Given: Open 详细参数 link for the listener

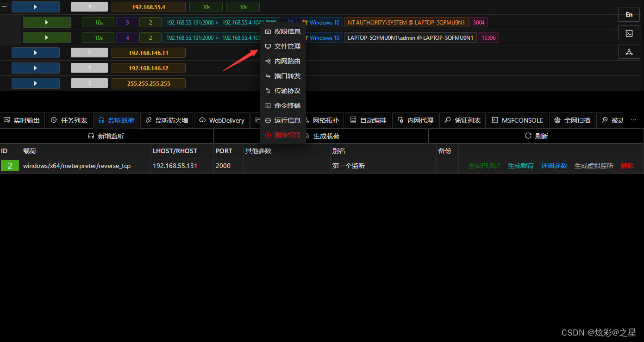Looking at the screenshot, I should point(554,166).
